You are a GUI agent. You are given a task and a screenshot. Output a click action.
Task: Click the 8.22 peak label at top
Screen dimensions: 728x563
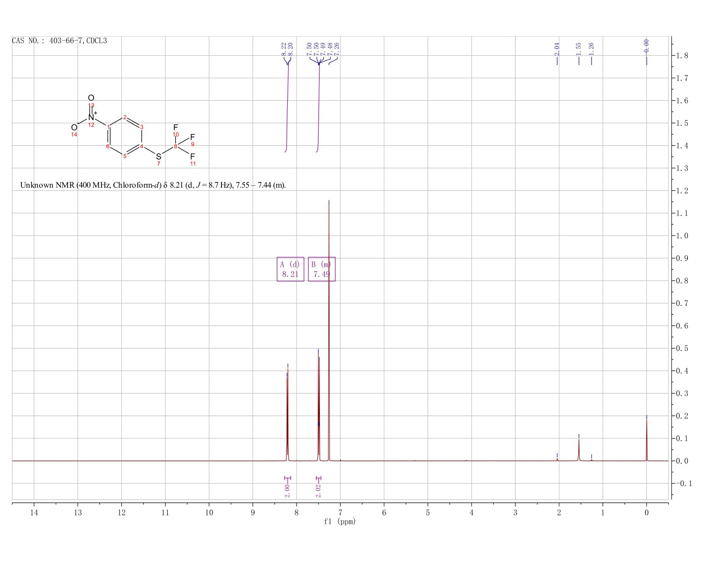click(x=284, y=48)
